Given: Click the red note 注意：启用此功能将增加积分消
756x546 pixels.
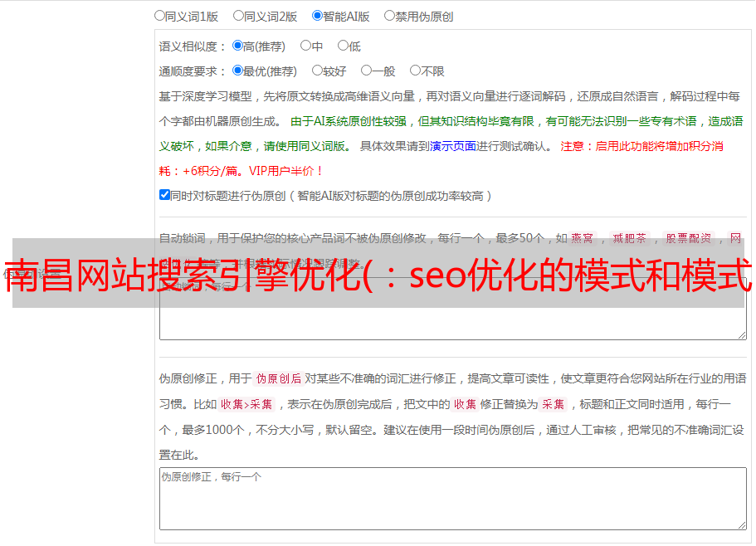Looking at the screenshot, I should [641, 146].
